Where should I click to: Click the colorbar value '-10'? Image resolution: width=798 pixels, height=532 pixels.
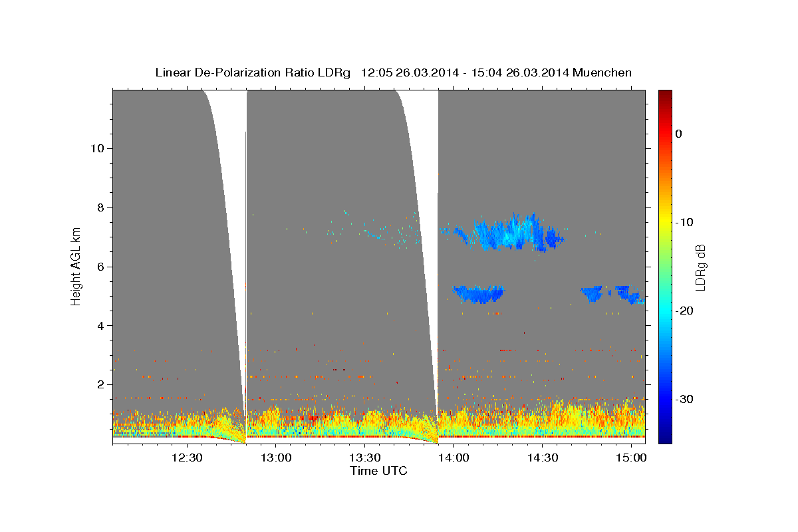pos(685,222)
